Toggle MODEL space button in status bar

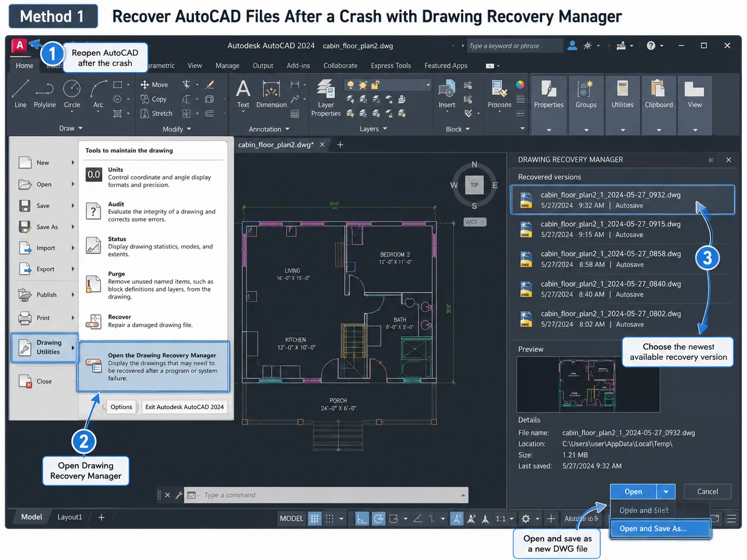click(291, 518)
